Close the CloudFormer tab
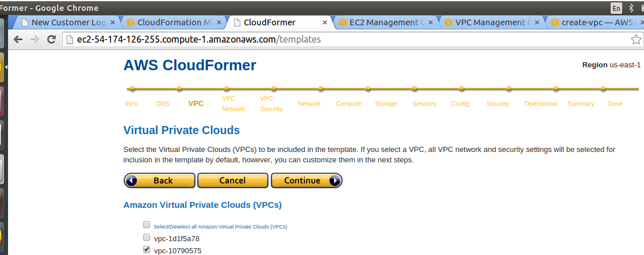This screenshot has height=255, width=644. (x=324, y=22)
